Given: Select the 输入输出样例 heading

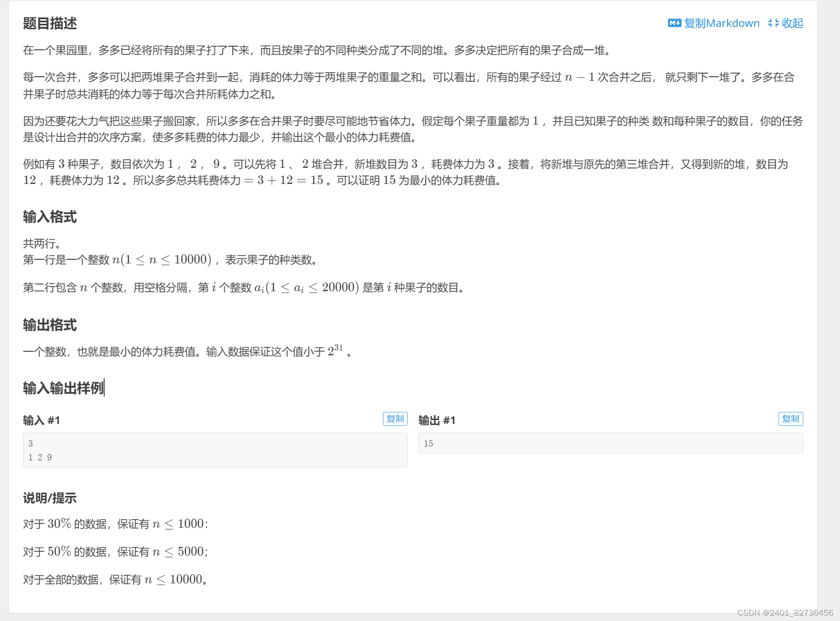Looking at the screenshot, I should pos(63,389).
